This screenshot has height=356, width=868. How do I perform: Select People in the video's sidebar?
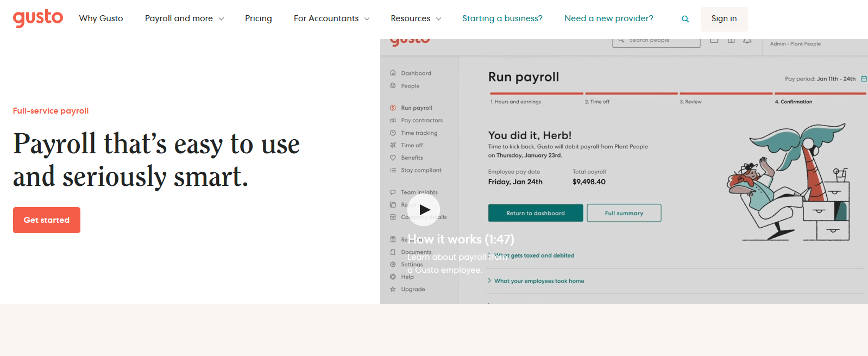tap(405, 86)
